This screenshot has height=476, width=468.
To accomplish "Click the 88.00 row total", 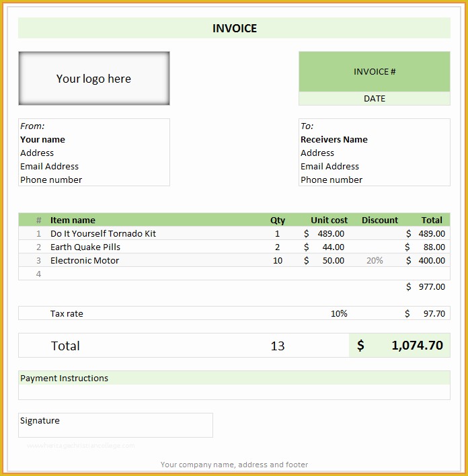I will pyautogui.click(x=434, y=247).
